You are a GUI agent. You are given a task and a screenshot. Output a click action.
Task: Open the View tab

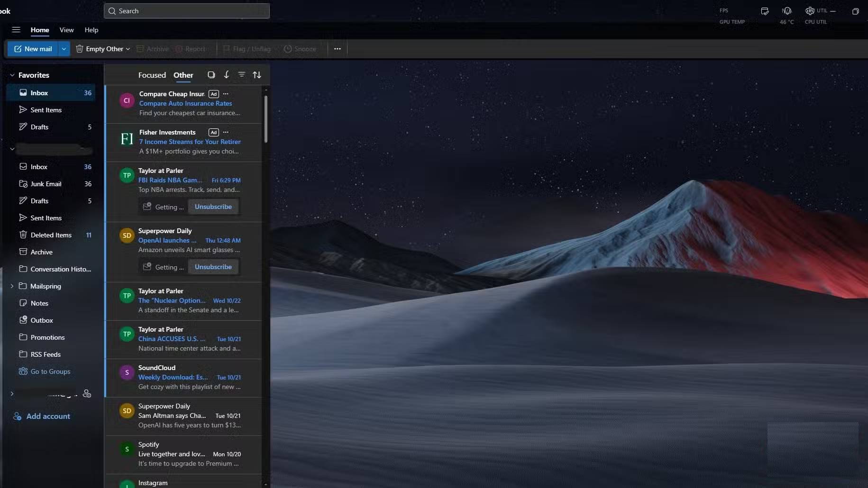(x=66, y=30)
